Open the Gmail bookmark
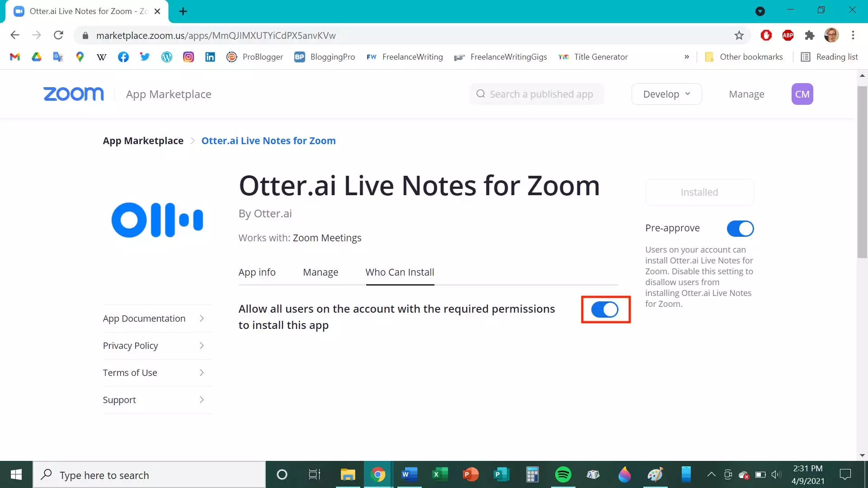The width and height of the screenshot is (868, 488). click(x=15, y=57)
